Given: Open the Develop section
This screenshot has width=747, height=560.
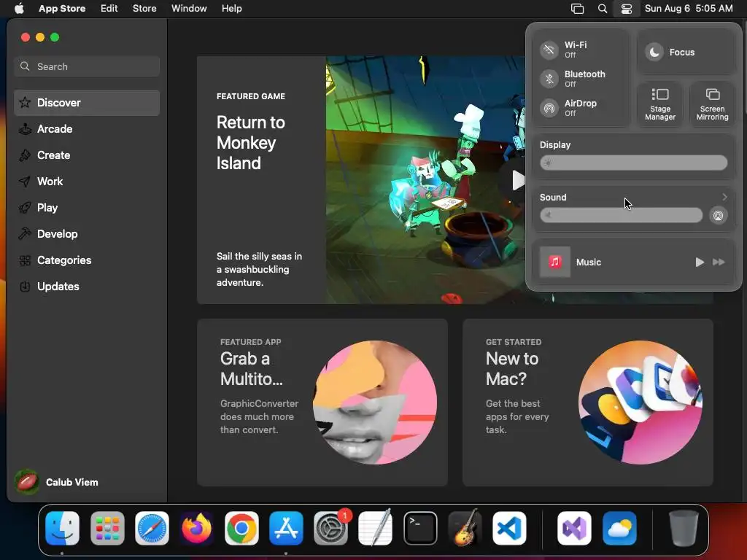Looking at the screenshot, I should tap(87, 233).
